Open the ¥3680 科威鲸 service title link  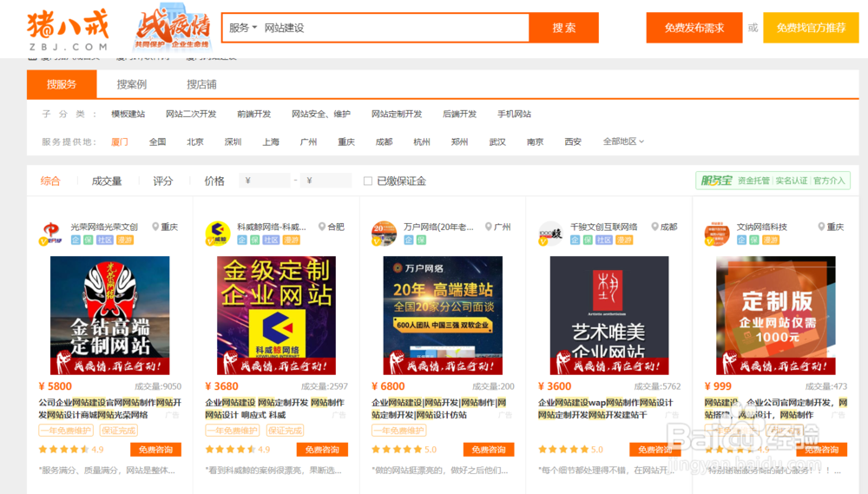pyautogui.click(x=274, y=409)
